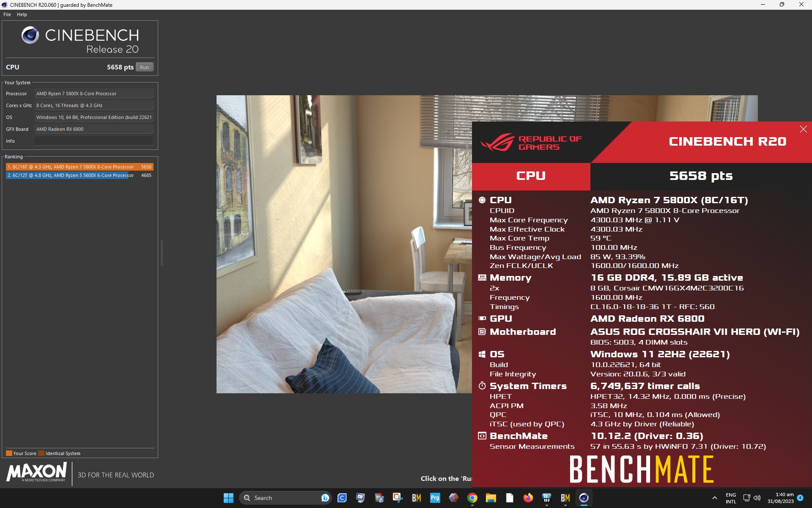Image resolution: width=812 pixels, height=508 pixels.
Task: Click the panel splitter handle beside ranking
Action: point(162,253)
